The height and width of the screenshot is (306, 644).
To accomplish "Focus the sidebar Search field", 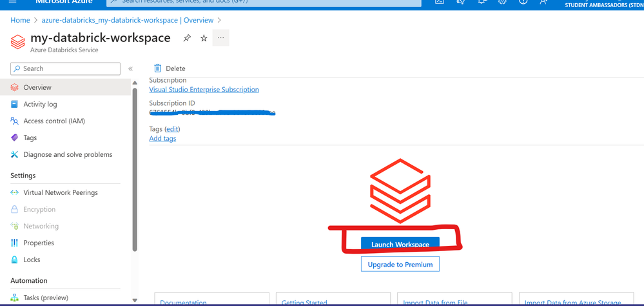I will 65,68.
